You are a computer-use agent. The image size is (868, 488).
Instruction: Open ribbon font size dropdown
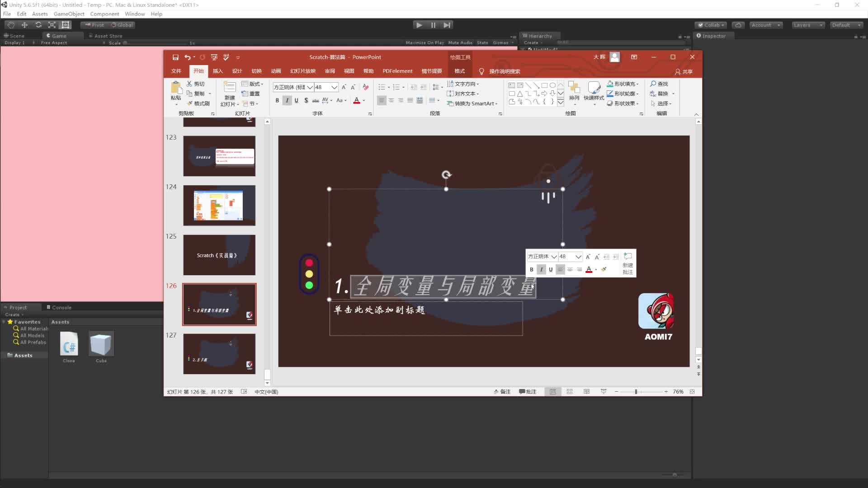coord(334,87)
